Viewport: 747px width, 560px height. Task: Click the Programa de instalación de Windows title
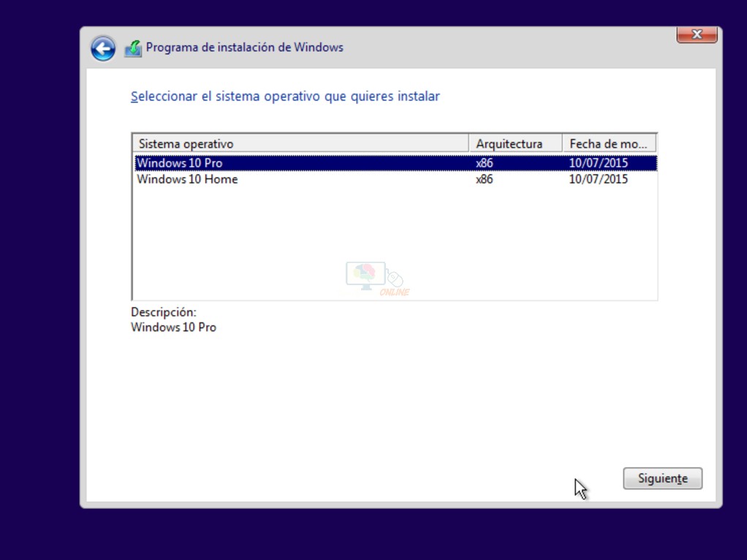click(x=244, y=48)
